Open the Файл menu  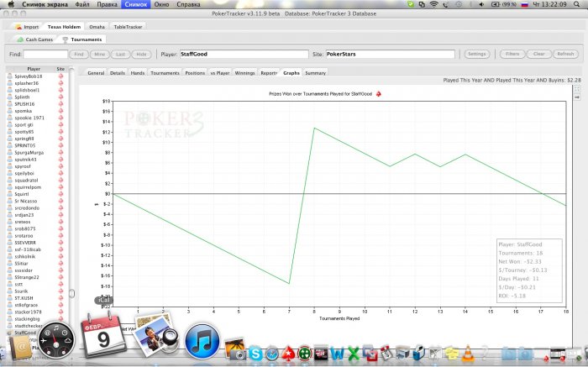point(82,4)
